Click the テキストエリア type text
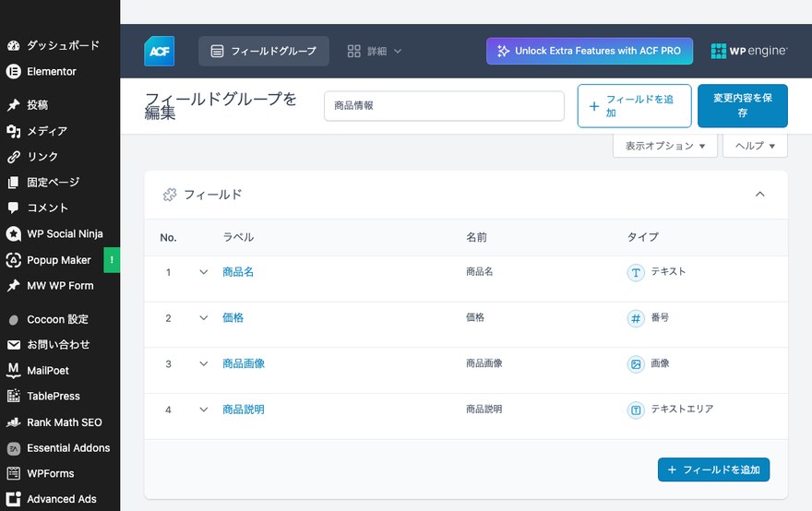 click(x=682, y=409)
